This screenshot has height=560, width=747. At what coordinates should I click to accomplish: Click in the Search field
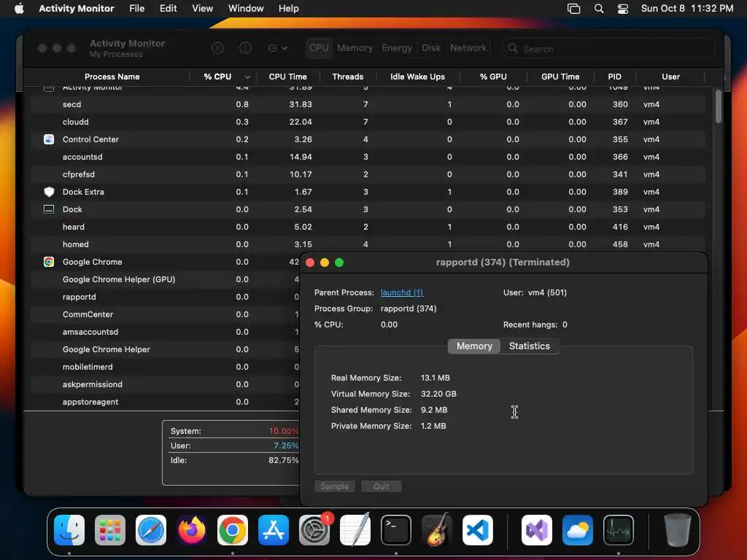pyautogui.click(x=609, y=49)
